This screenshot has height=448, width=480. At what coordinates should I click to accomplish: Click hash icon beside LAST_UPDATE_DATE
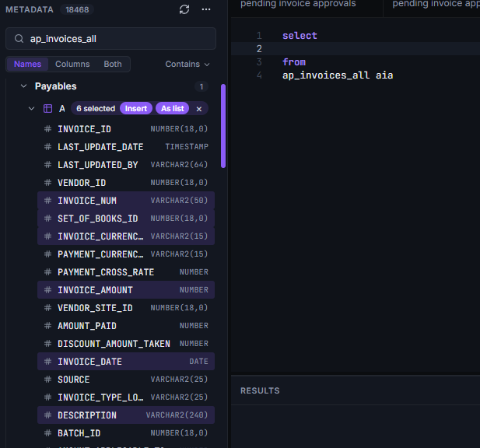[x=47, y=147]
